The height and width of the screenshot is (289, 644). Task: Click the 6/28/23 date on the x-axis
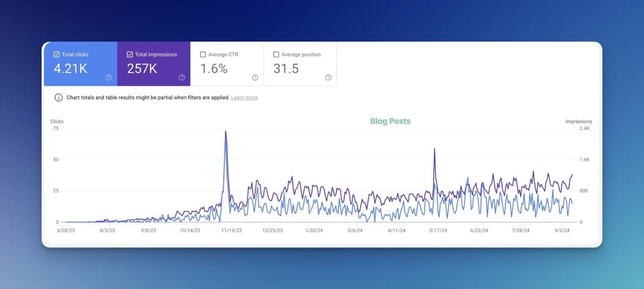pyautogui.click(x=65, y=231)
